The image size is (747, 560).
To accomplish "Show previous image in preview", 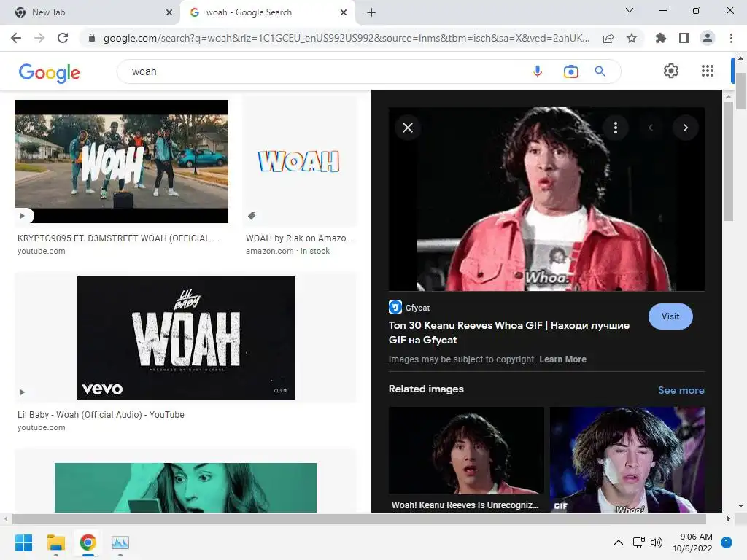I will (650, 128).
